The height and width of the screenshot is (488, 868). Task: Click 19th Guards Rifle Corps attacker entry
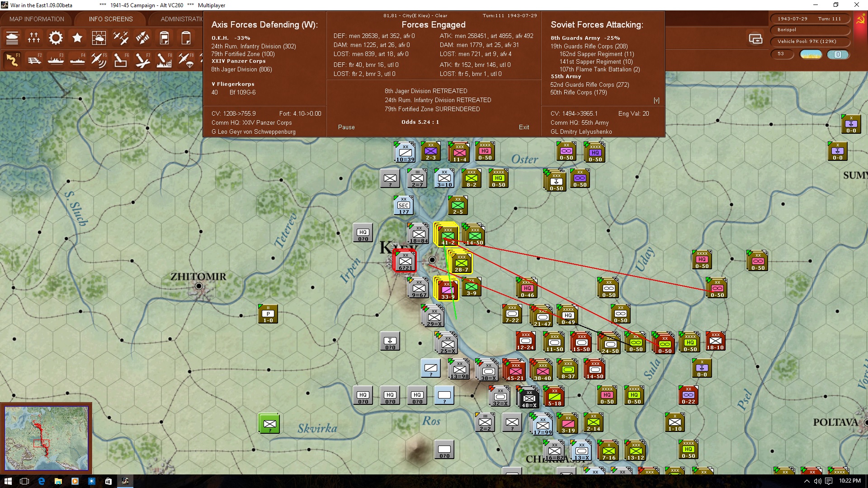click(x=589, y=46)
